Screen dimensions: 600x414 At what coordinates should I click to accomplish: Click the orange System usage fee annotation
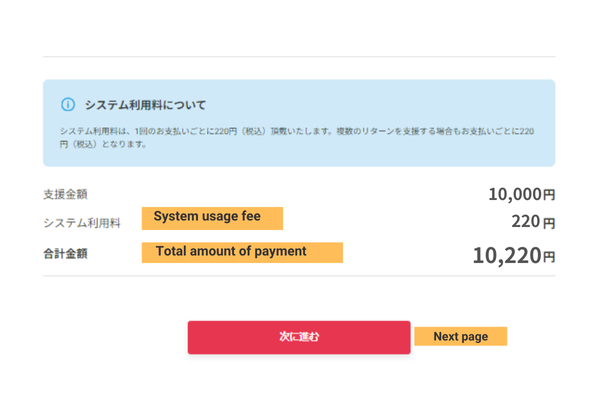pos(212,217)
